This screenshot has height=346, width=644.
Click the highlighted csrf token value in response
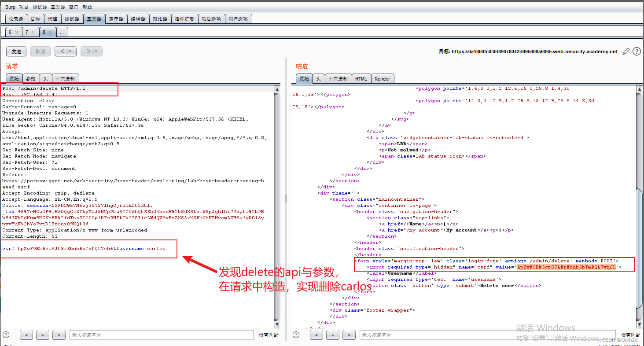(x=567, y=267)
